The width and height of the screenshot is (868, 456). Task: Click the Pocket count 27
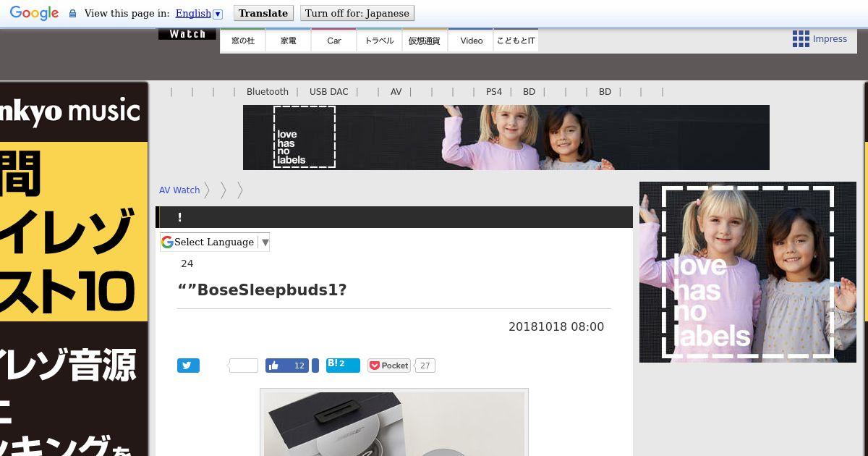[425, 366]
